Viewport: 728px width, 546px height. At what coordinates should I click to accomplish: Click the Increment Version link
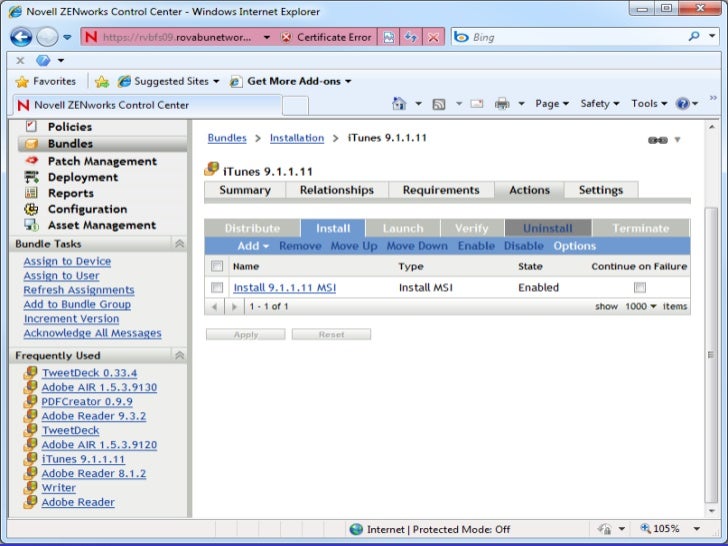click(x=71, y=319)
